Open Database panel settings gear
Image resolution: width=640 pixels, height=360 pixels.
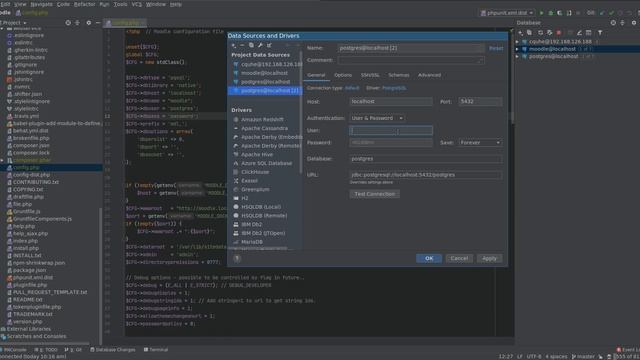(x=633, y=23)
